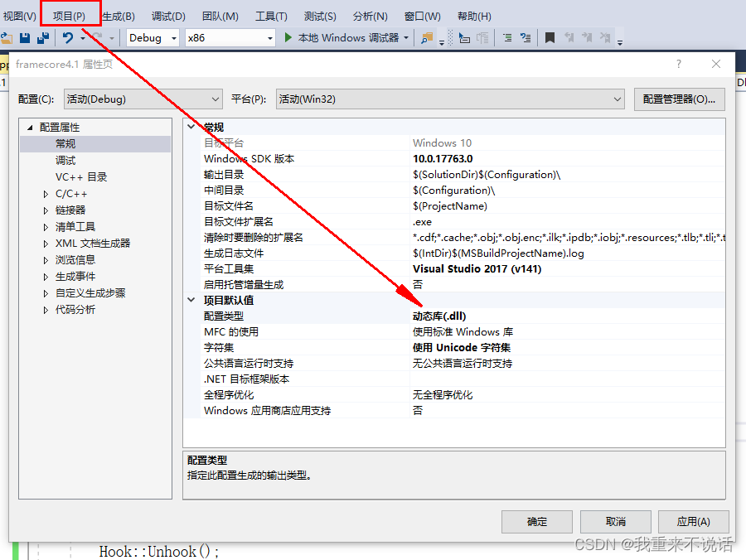Open the 分析(N) menu
This screenshot has width=746, height=560.
pos(371,17)
